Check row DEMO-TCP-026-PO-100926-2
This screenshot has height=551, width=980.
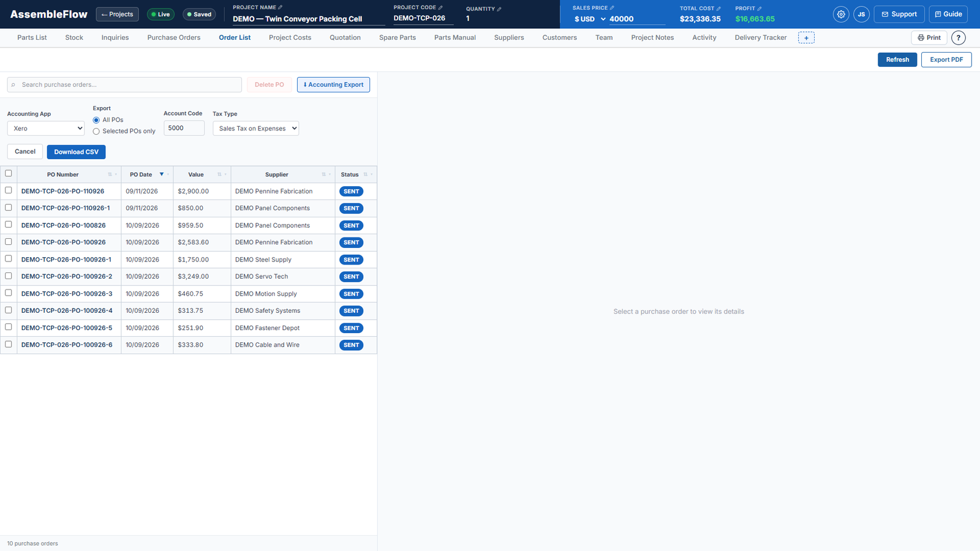(x=9, y=276)
